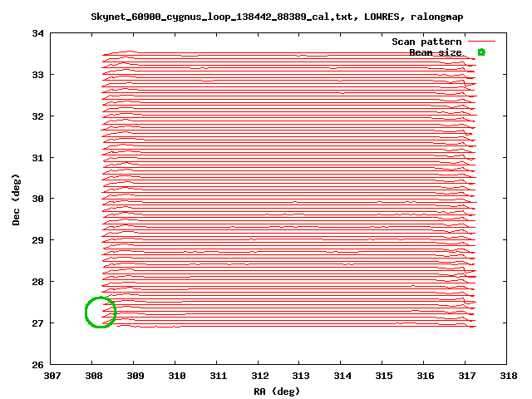Click the 'Dec (deg)' axis label
Image resolution: width=532 pixels, height=399 pixels.
(x=16, y=199)
